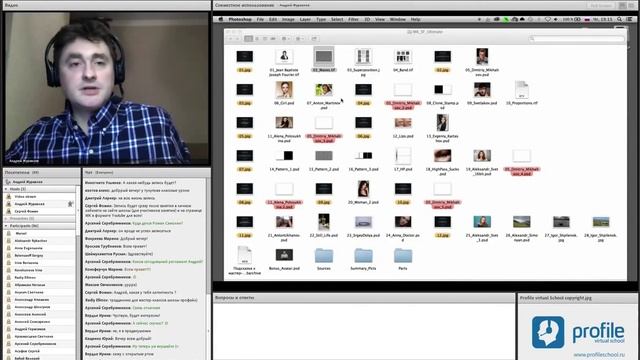Select the 04_Band.tif file
The width and height of the screenshot is (640, 360).
pyautogui.click(x=403, y=60)
